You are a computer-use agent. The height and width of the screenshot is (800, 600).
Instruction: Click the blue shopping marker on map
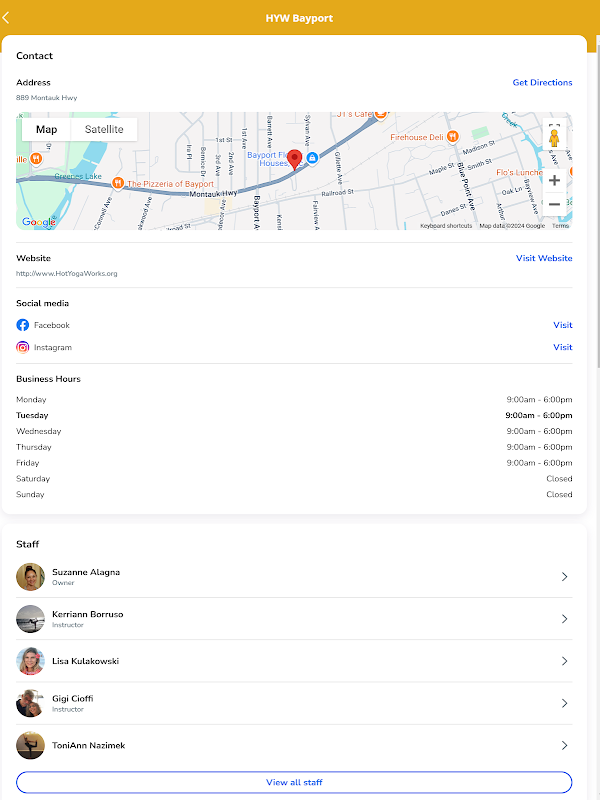click(312, 158)
